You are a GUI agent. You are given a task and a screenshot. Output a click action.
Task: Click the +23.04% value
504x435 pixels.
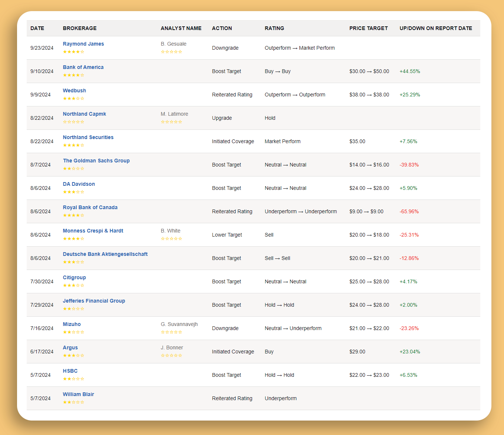(410, 352)
